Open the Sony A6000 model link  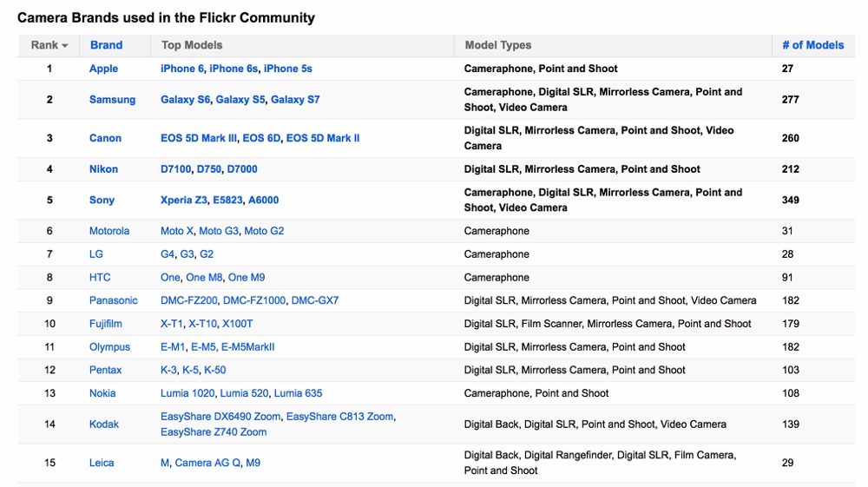pos(264,201)
